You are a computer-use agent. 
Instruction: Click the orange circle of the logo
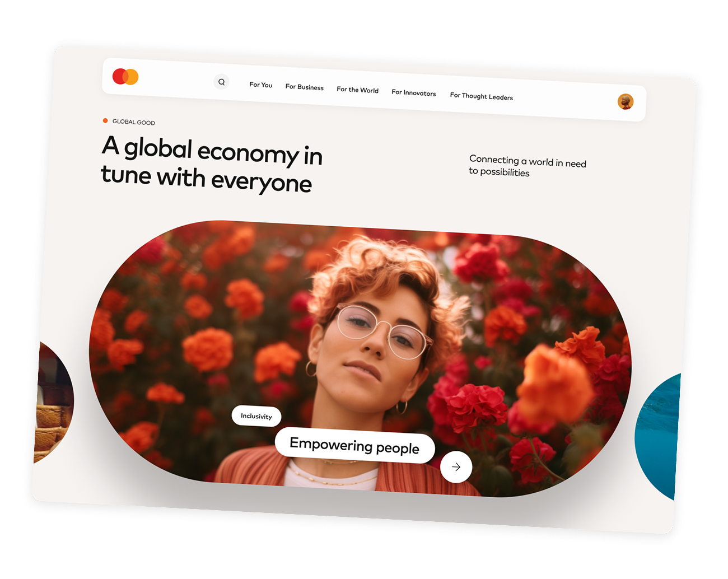click(132, 77)
